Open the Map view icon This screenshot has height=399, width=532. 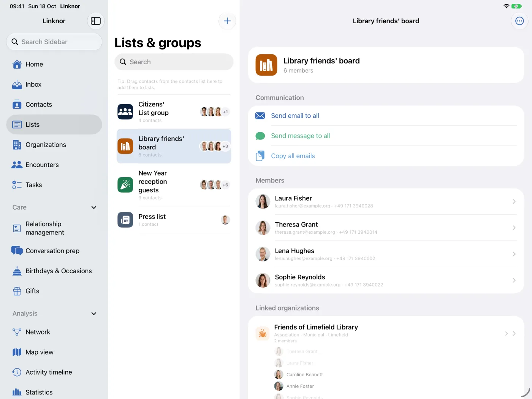(17, 352)
